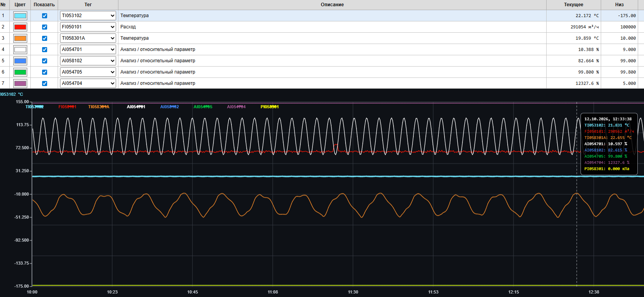Open the red color swatch for FI050101

pos(20,27)
